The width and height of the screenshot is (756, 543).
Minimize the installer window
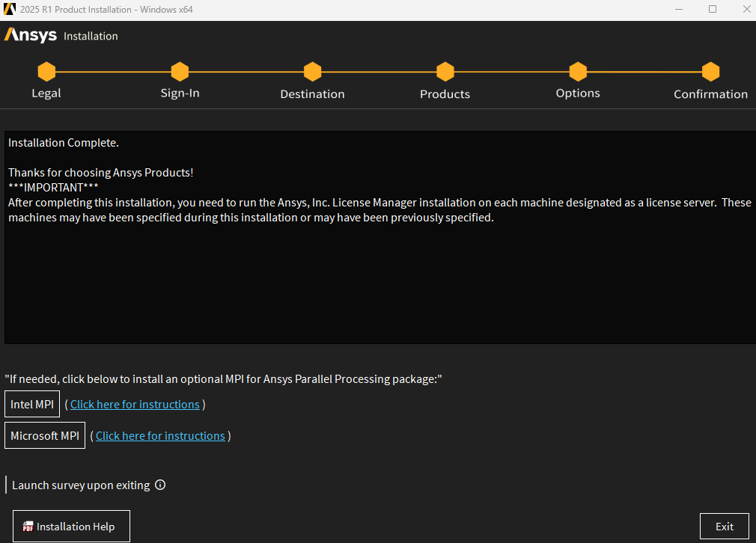(679, 9)
